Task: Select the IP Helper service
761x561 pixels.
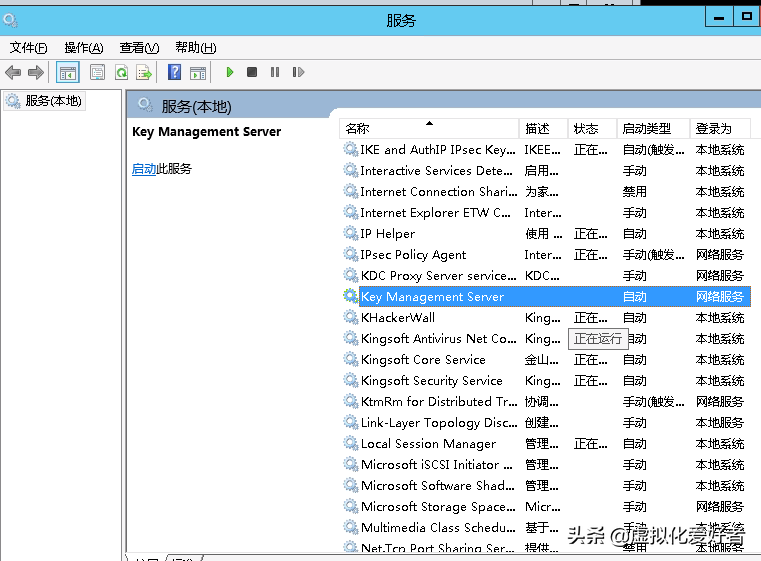Action: 546,234
